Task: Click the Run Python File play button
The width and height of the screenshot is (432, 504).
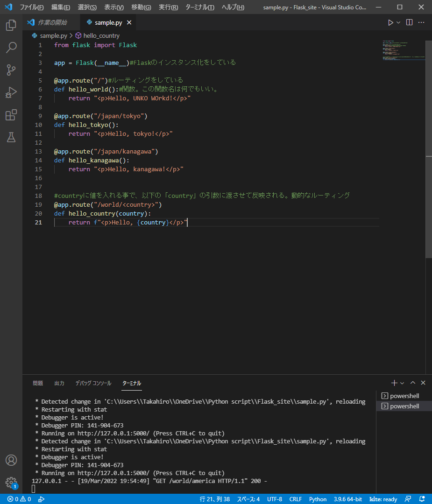Action: pyautogui.click(x=390, y=22)
